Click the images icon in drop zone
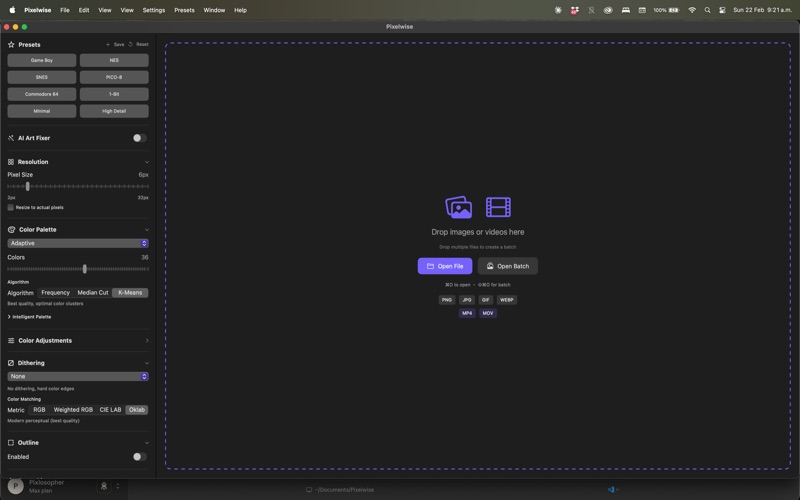Image resolution: width=800 pixels, height=500 pixels. pos(459,207)
